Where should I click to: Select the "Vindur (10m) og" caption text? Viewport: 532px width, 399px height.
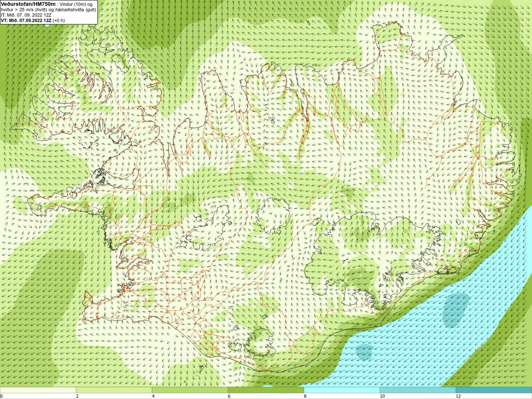click(x=76, y=4)
